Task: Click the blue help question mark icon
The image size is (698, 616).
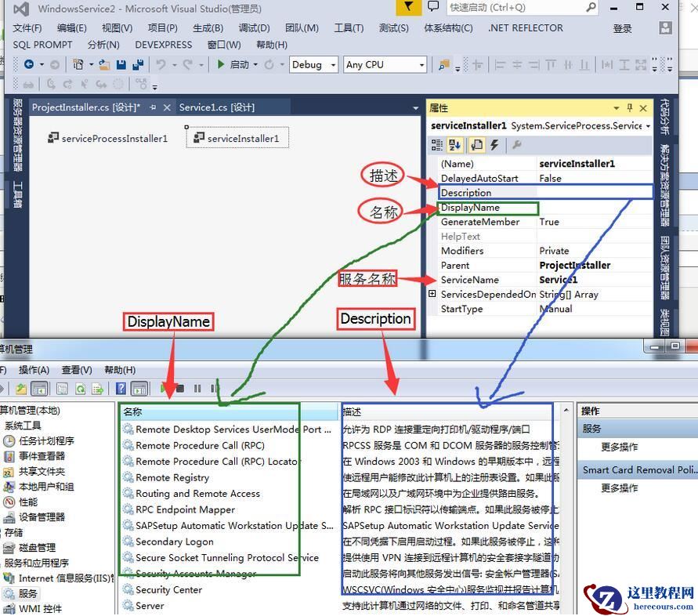Action: click(x=121, y=389)
